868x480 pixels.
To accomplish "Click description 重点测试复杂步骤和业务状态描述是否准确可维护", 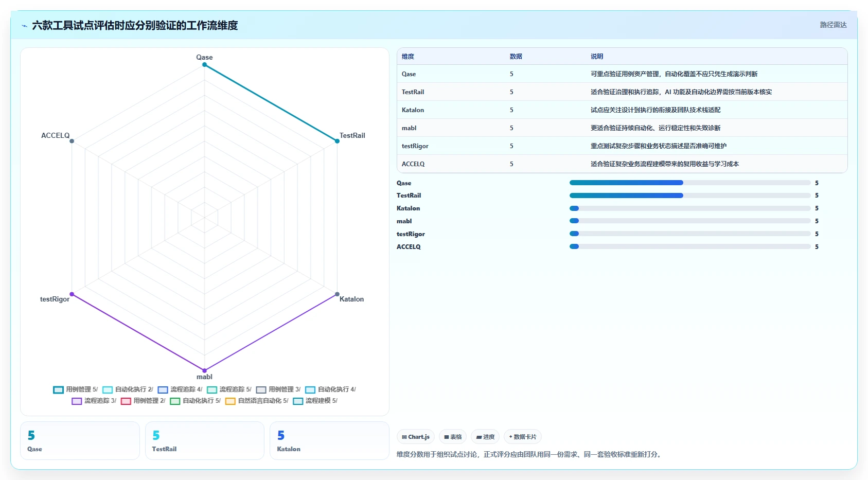I will (659, 146).
